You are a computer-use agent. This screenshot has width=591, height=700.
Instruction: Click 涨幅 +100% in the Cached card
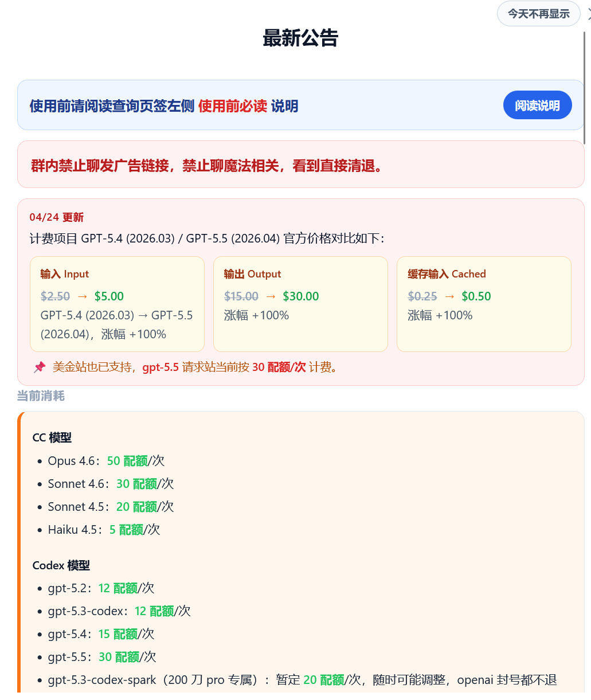pos(440,315)
